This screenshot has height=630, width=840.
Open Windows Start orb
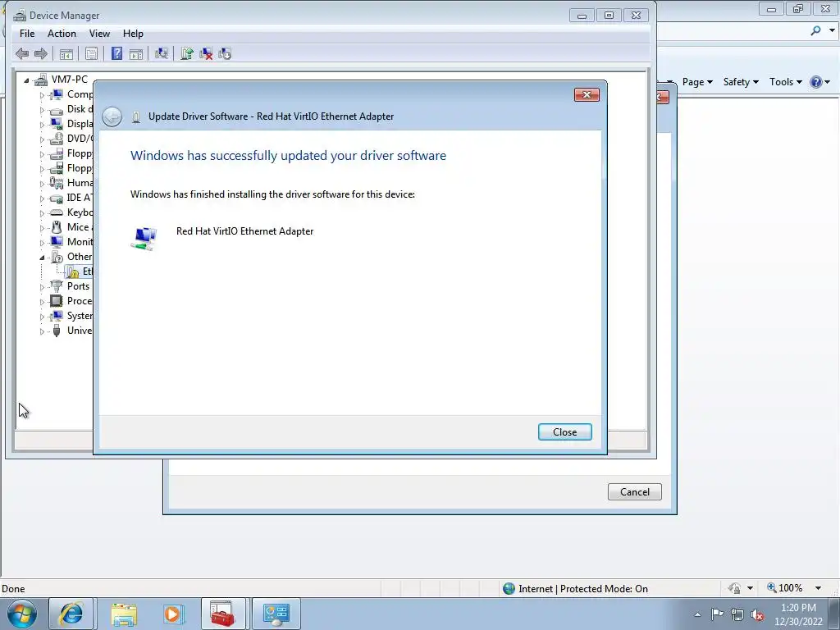click(22, 614)
